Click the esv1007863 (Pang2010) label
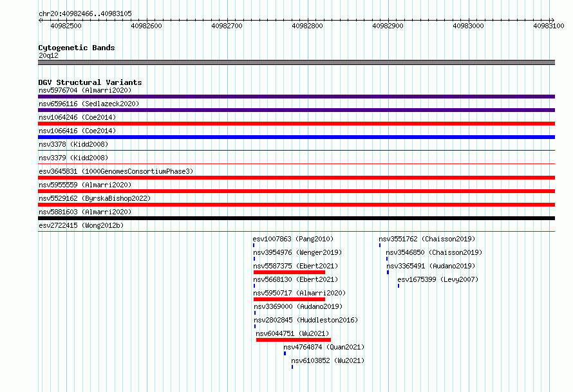This screenshot has width=573, height=392. coord(293,239)
